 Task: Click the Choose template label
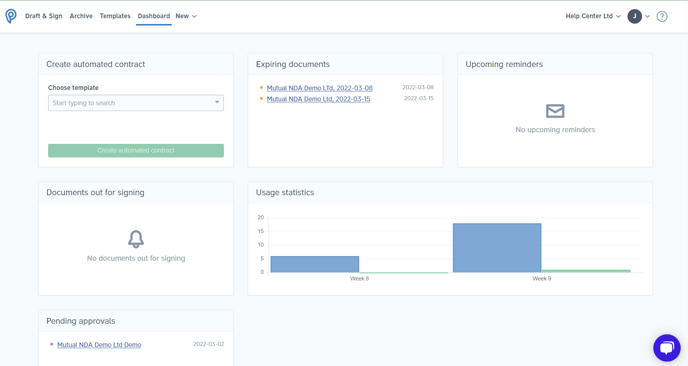73,88
